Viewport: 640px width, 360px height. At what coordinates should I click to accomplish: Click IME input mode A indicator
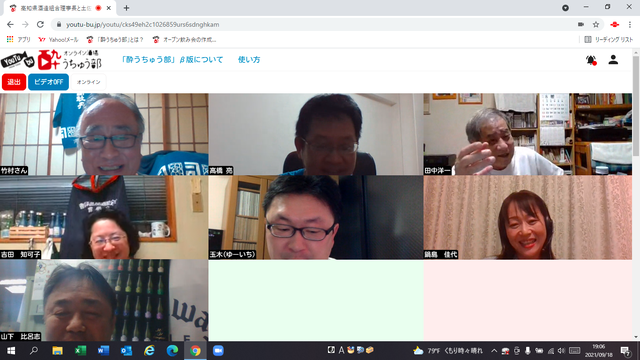341,350
